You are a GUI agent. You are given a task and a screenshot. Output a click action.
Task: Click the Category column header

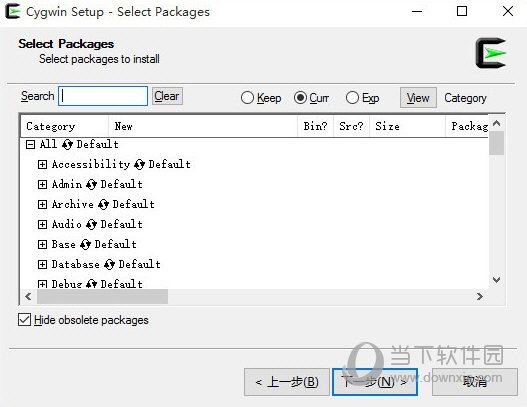point(65,126)
